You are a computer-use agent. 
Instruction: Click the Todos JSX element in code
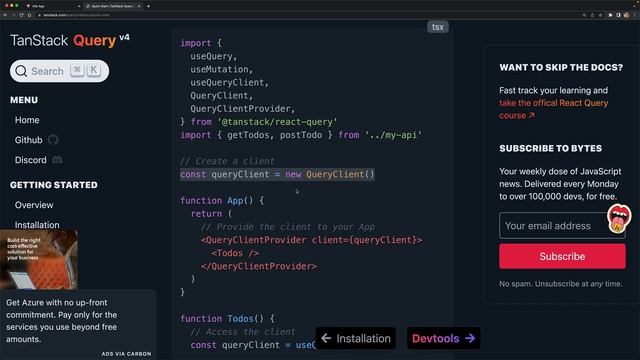click(235, 253)
